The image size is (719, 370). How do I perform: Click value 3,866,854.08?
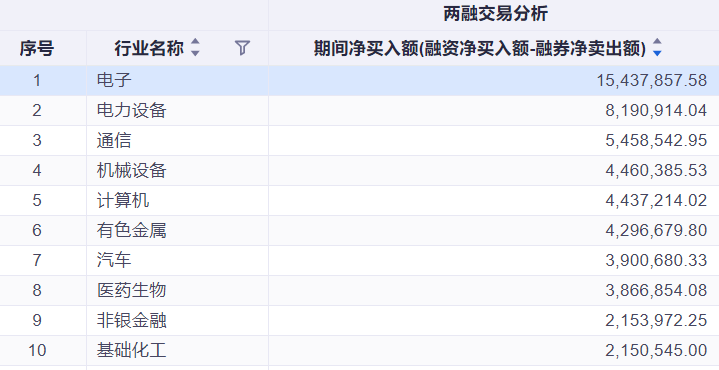click(x=656, y=290)
